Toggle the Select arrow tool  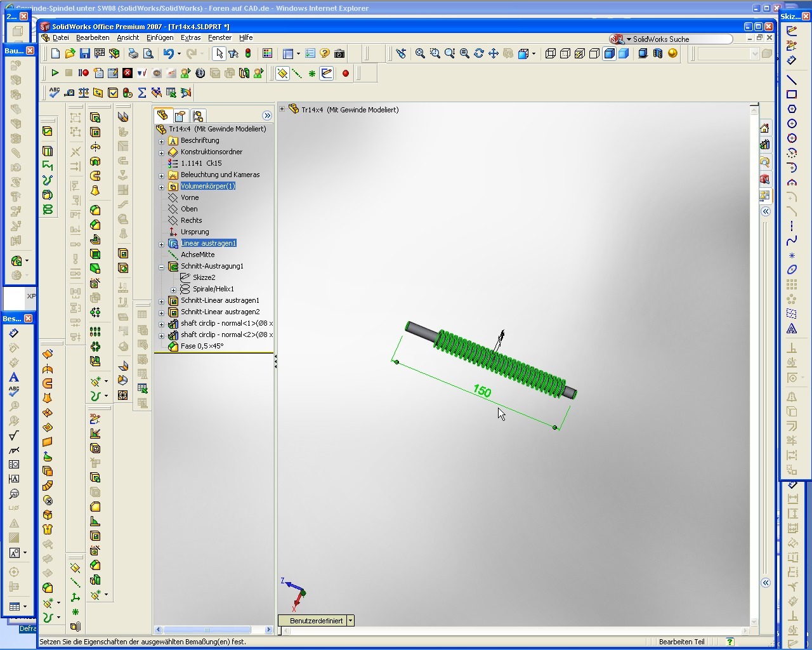pyautogui.click(x=219, y=54)
